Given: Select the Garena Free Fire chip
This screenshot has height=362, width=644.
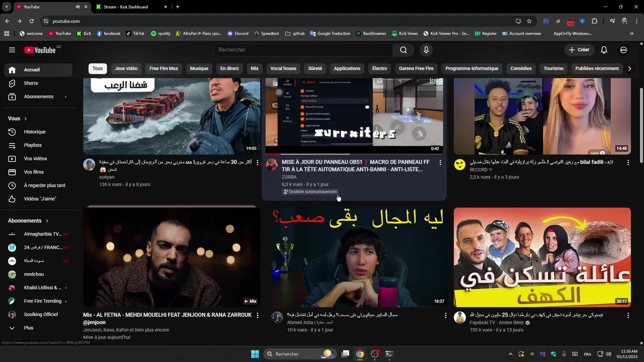Looking at the screenshot, I should pos(416,68).
